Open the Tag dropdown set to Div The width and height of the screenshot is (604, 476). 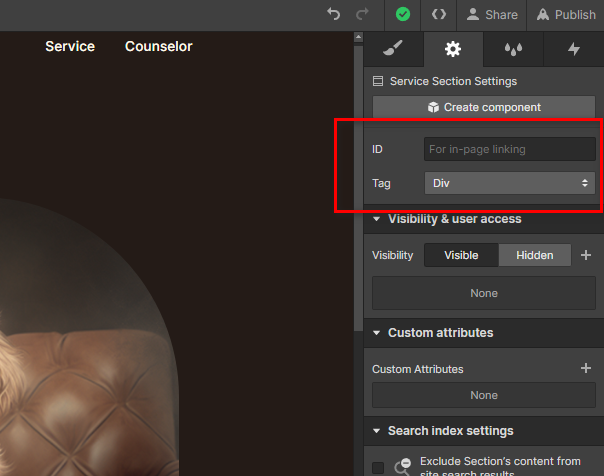point(510,183)
